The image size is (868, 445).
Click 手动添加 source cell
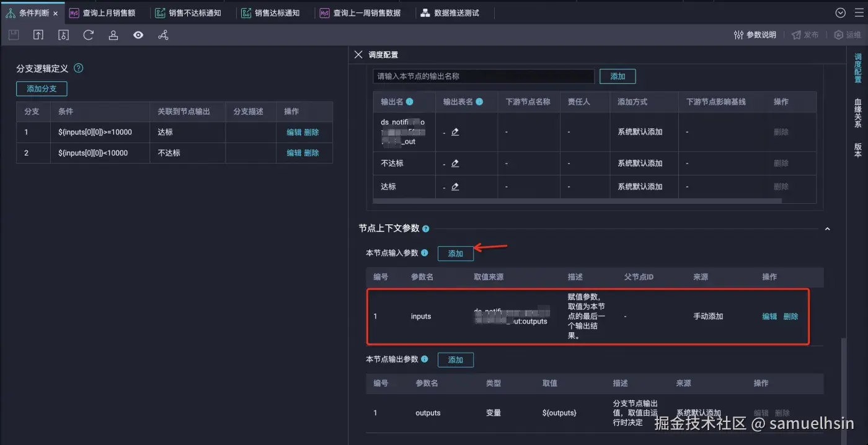click(708, 316)
